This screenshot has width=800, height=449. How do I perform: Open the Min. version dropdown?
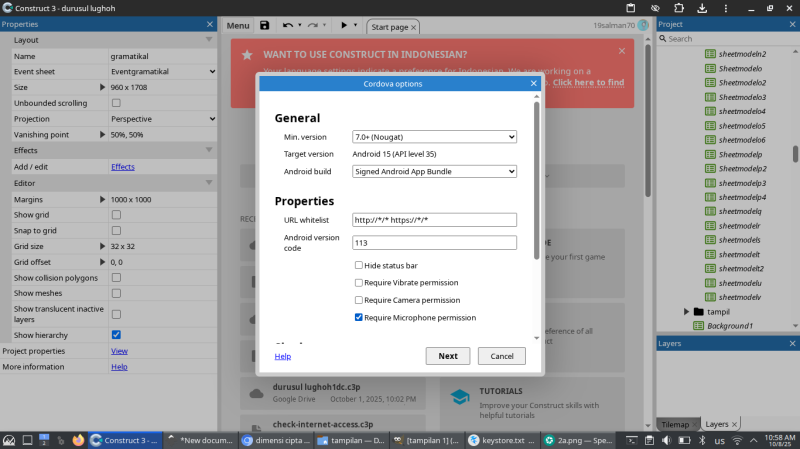point(434,136)
